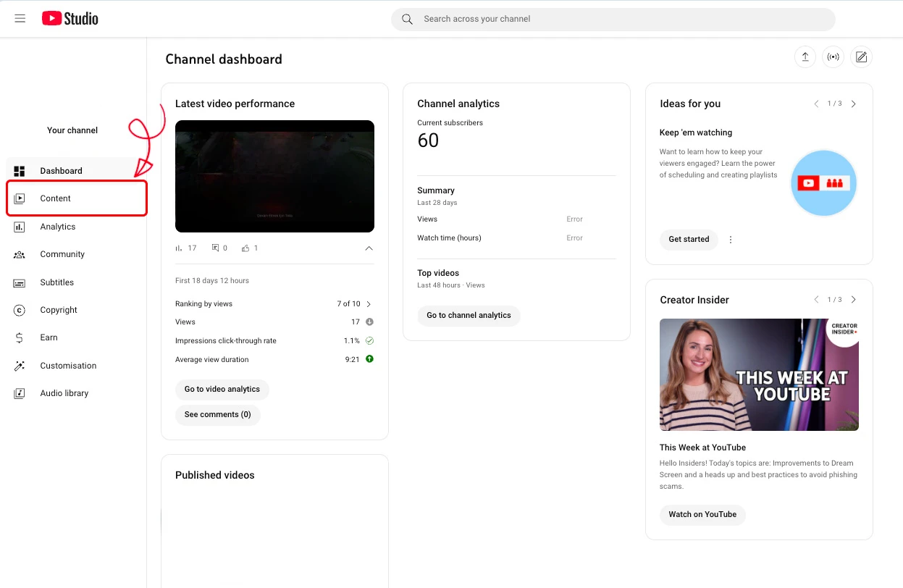Open three-dot menu beside Get started
This screenshot has width=903, height=588.
(731, 240)
